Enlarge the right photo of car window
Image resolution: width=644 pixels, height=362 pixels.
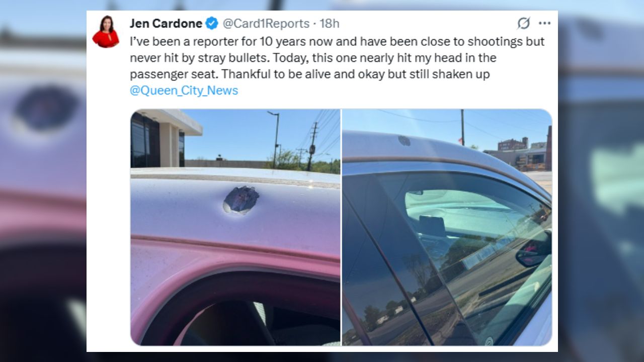pos(447,227)
